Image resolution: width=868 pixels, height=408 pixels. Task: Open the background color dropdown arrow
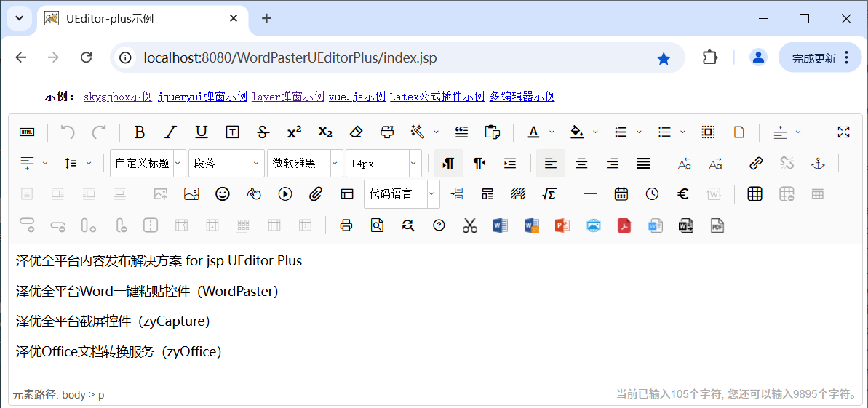[x=595, y=132]
